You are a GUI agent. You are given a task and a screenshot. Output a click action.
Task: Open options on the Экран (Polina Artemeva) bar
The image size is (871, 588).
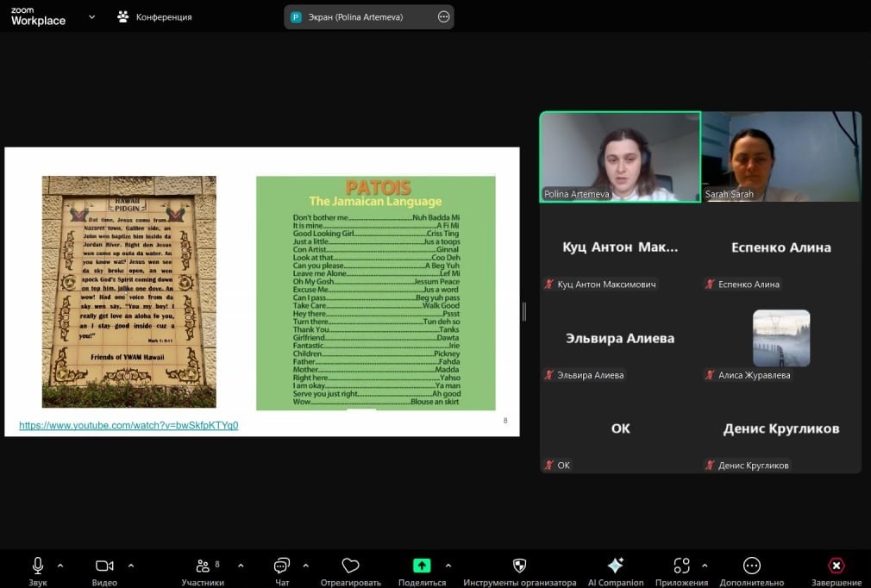444,16
